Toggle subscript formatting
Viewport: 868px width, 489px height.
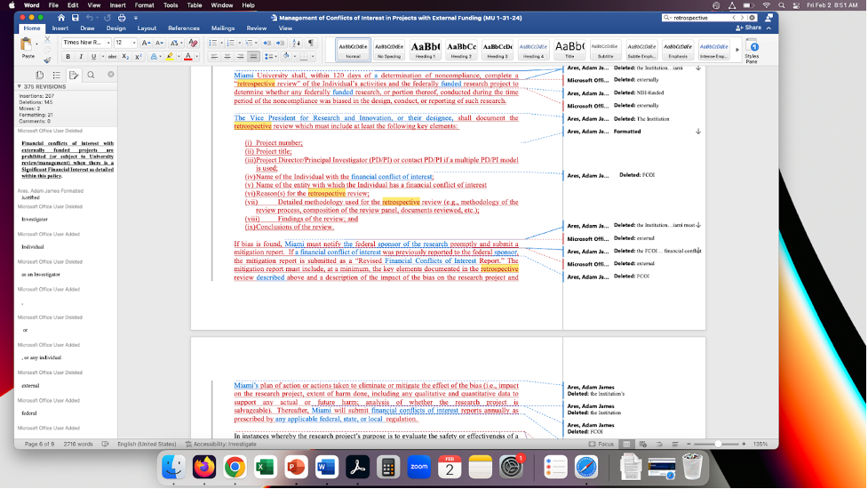(x=127, y=57)
